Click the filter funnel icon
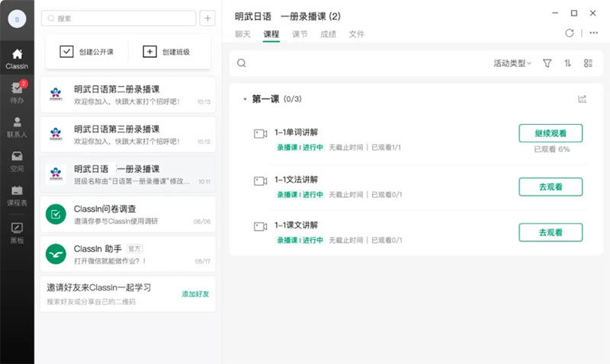The height and width of the screenshot is (364, 610). pos(547,63)
